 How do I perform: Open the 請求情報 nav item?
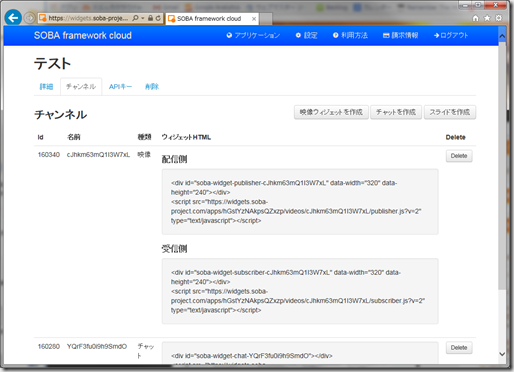click(x=400, y=35)
